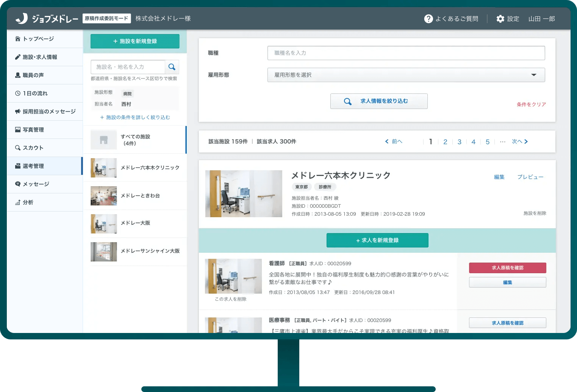Expand 施設の条件を詳しく絞り込む filter options
577x392 pixels.
point(135,117)
